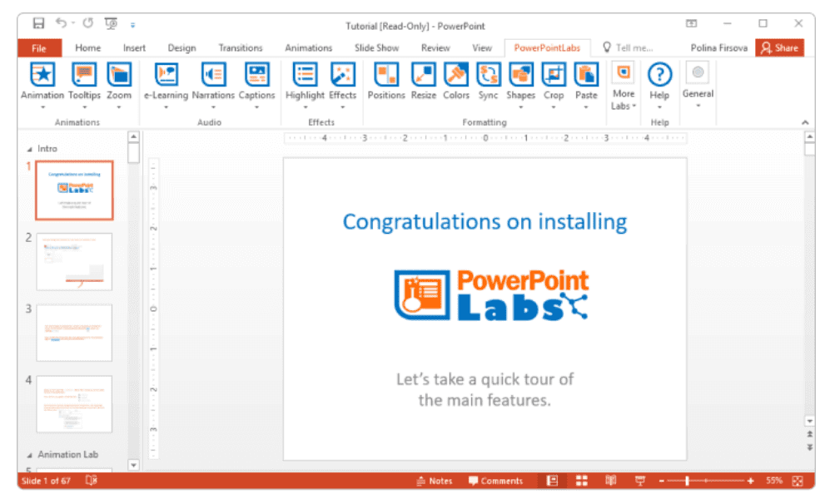The image size is (830, 504).
Task: Redo with the repeat arrow icon
Action: 88,23
